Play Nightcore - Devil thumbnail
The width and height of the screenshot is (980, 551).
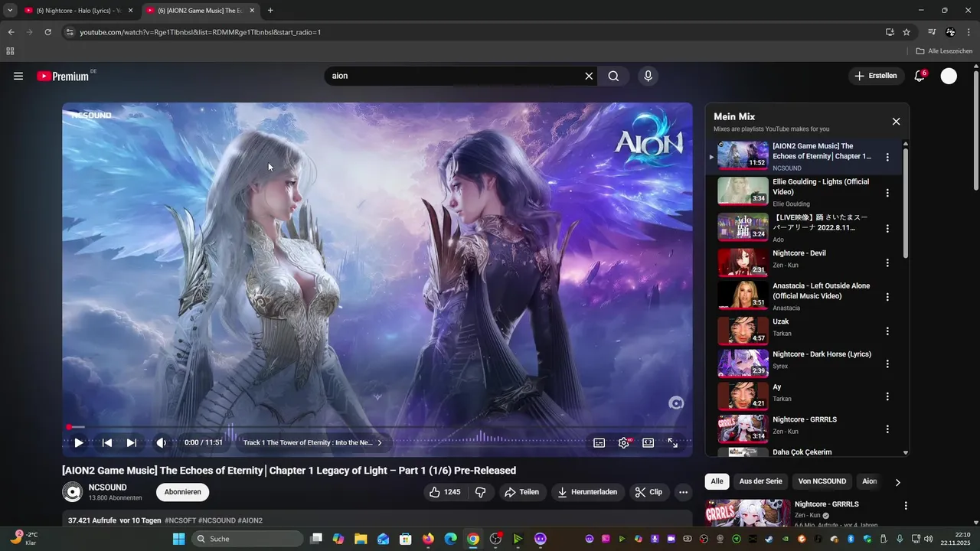point(743,262)
